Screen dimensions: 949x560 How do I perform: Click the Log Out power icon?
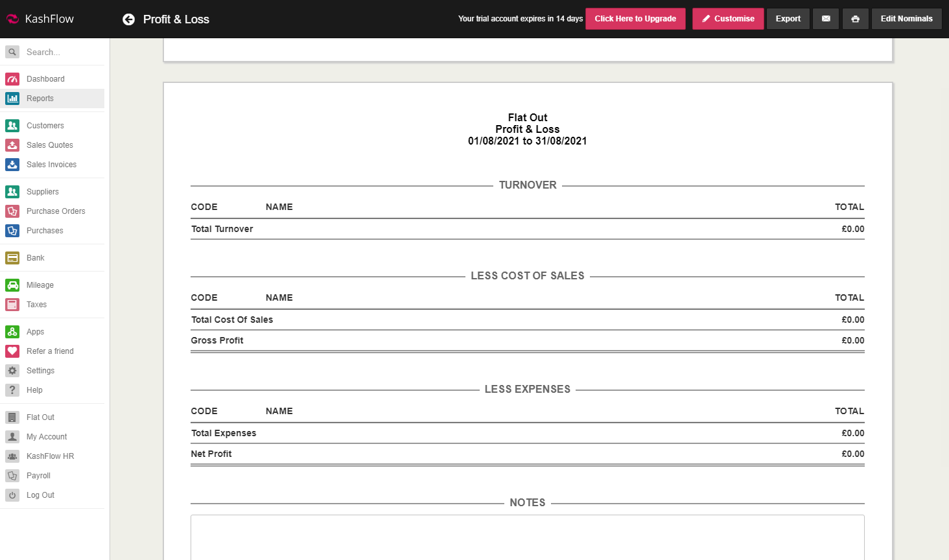tap(12, 495)
